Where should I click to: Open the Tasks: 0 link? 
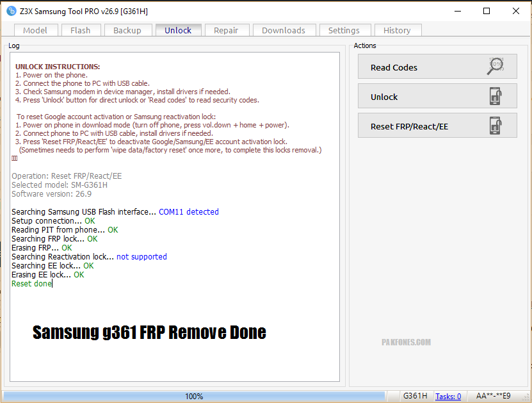448,396
